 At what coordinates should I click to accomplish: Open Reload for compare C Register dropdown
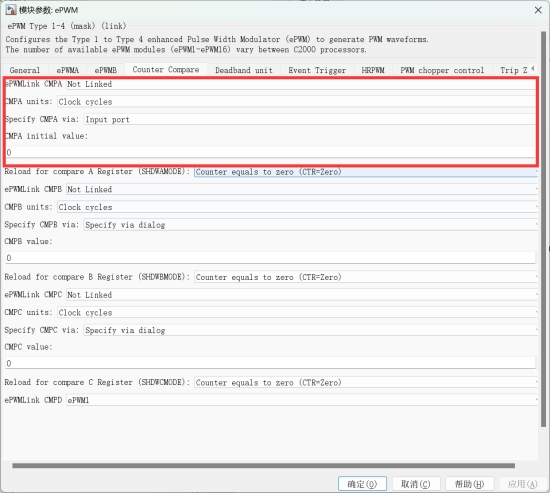(x=366, y=382)
